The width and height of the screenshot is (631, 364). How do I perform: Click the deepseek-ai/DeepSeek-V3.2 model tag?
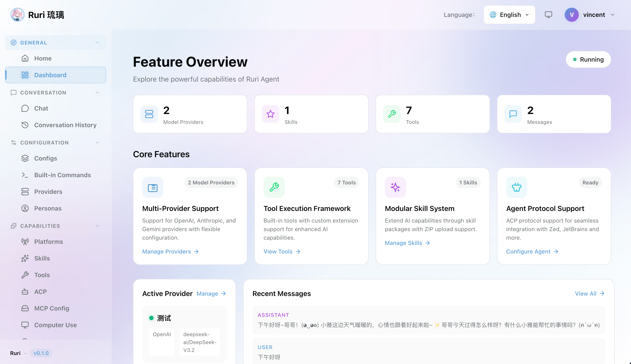click(200, 342)
